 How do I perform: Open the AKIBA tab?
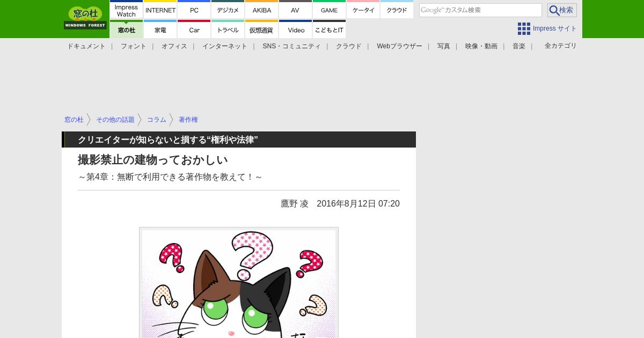[261, 10]
